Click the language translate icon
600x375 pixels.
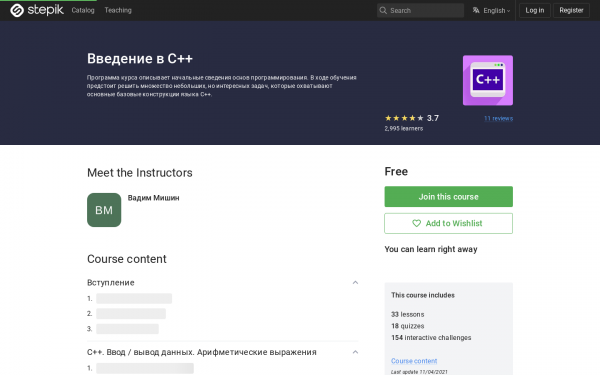coord(476,10)
